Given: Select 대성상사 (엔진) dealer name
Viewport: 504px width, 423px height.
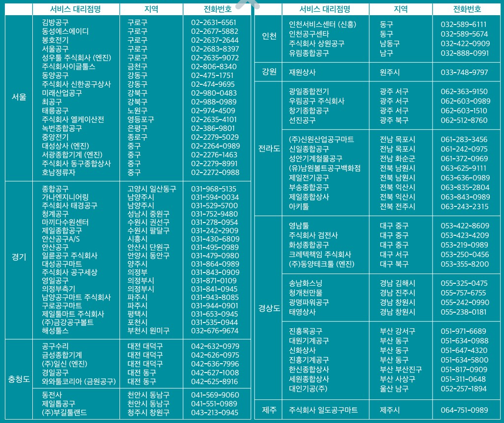Looking at the screenshot, I should coord(65,146).
